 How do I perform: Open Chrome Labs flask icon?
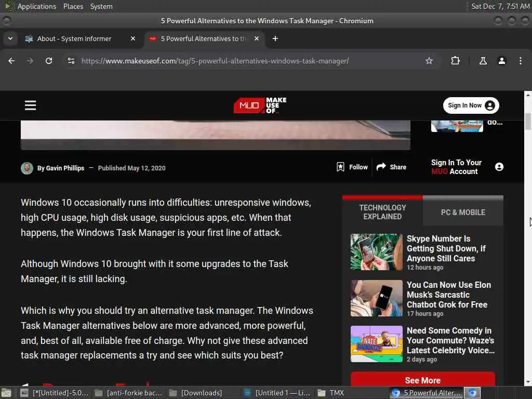[483, 61]
